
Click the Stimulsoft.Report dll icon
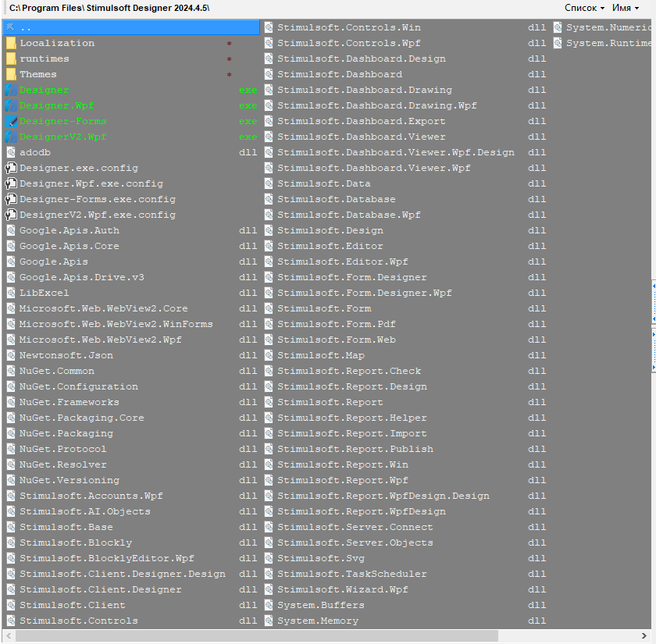tap(269, 402)
